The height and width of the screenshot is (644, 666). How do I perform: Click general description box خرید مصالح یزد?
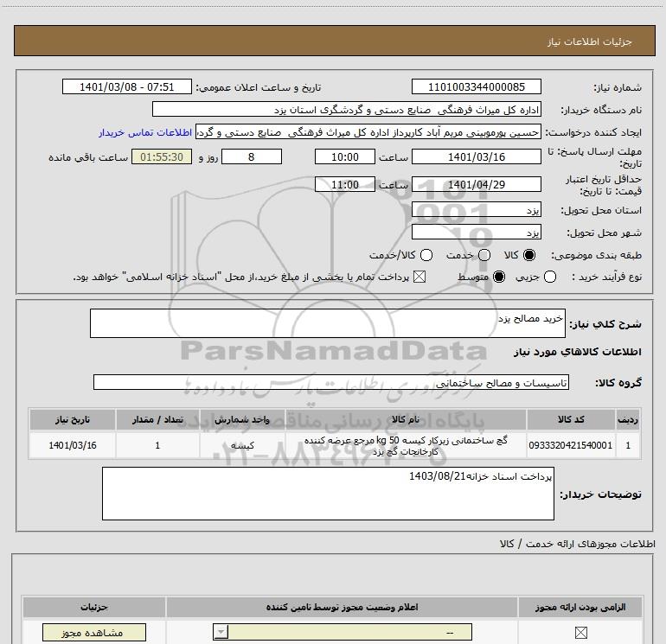(x=328, y=323)
